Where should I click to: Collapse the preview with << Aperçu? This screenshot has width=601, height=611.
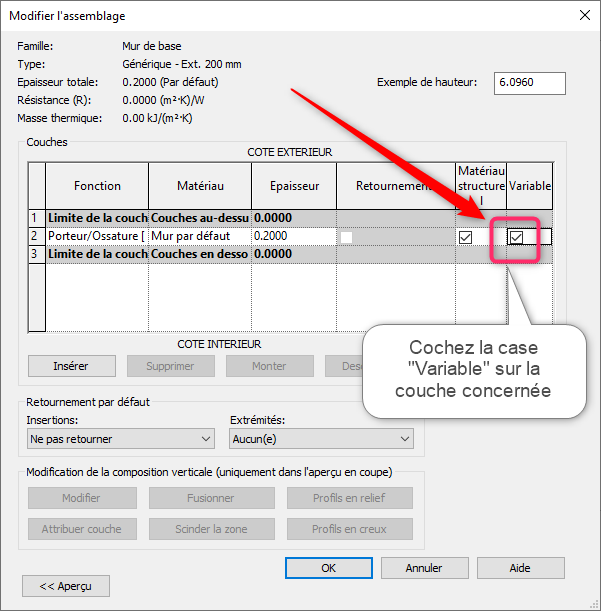(x=66, y=586)
